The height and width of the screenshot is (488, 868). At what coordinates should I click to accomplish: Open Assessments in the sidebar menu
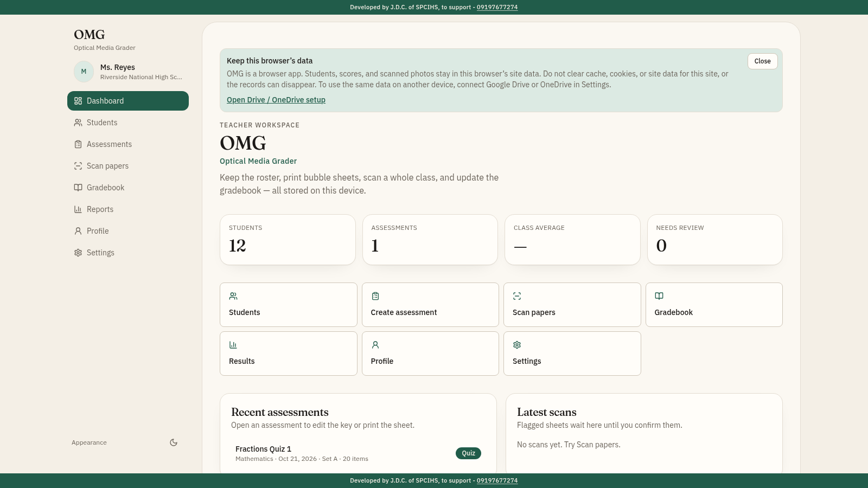pyautogui.click(x=128, y=144)
